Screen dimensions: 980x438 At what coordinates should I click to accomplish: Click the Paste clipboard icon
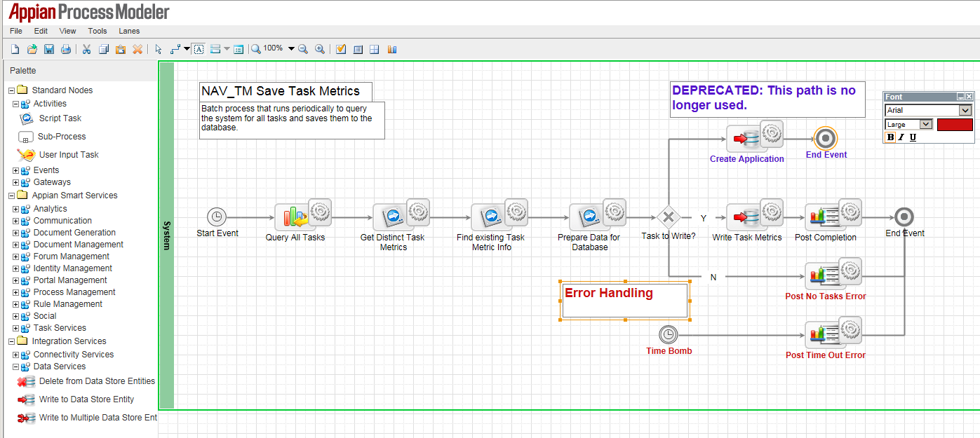pyautogui.click(x=121, y=49)
